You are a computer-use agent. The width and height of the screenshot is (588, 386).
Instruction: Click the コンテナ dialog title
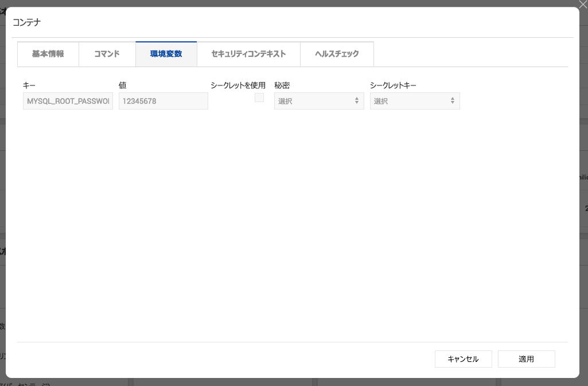[26, 22]
